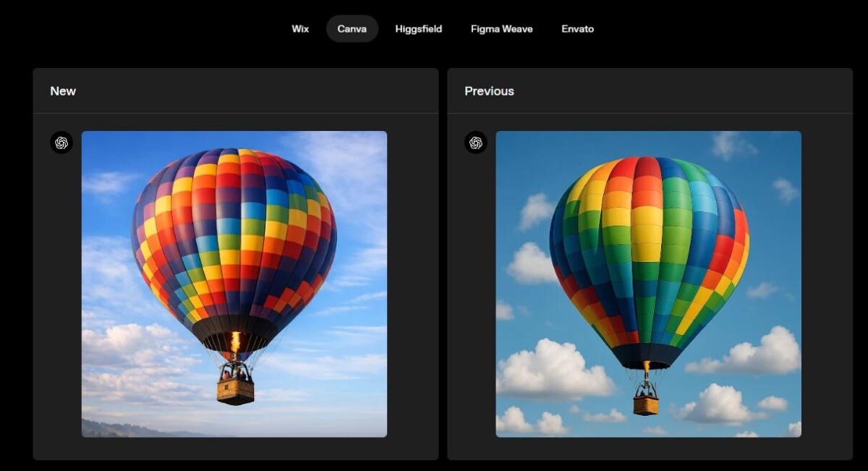
Task: Switch to the Figma Weave tab
Action: point(501,28)
